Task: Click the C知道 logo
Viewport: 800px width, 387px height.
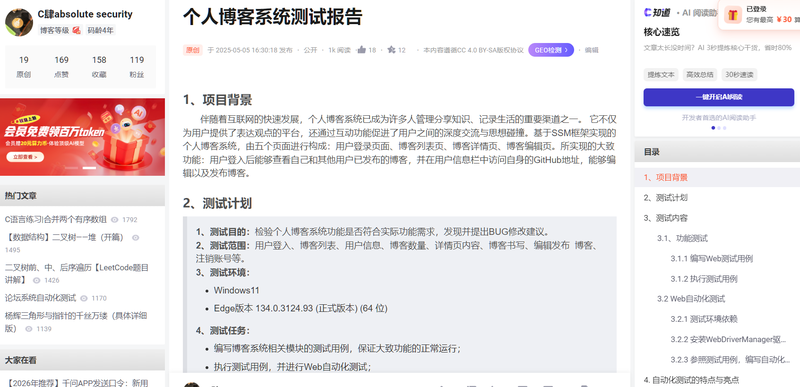Action: click(657, 13)
